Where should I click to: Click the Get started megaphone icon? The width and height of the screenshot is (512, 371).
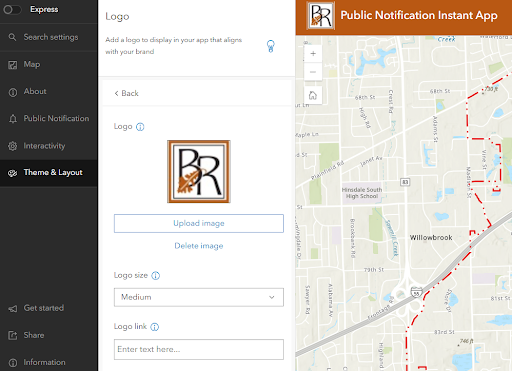point(13,309)
